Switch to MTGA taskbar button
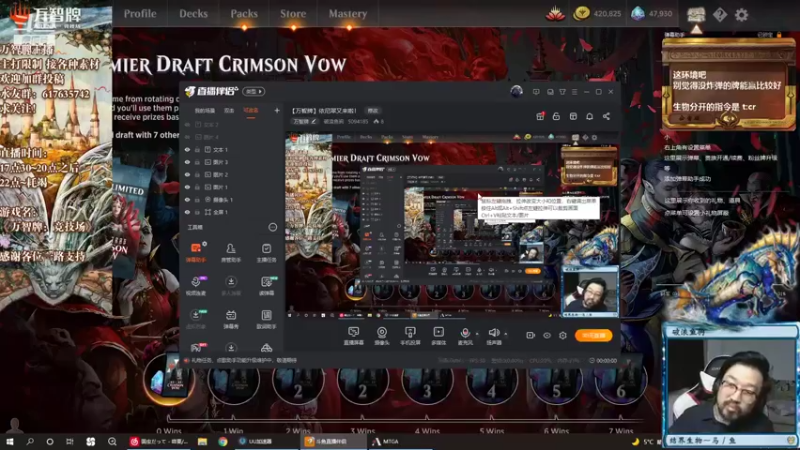 386,441
